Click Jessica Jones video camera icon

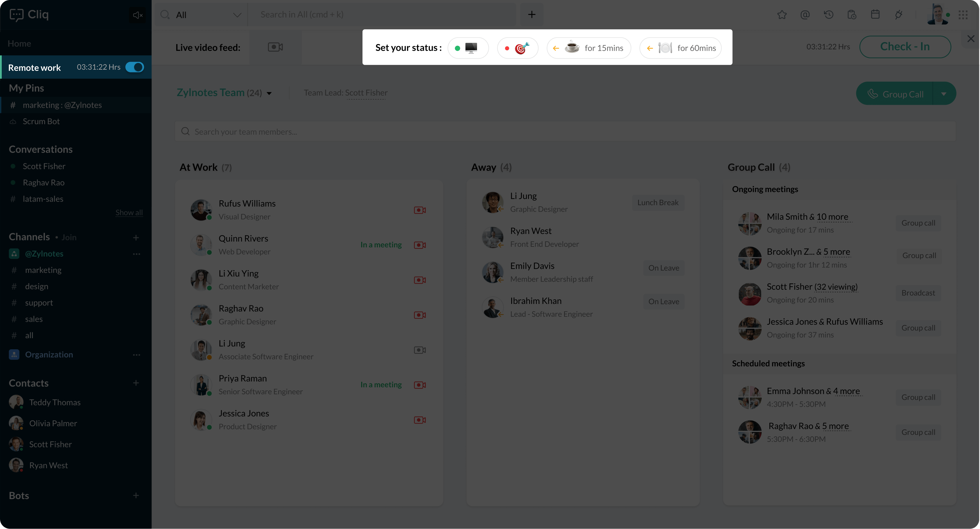click(x=420, y=420)
